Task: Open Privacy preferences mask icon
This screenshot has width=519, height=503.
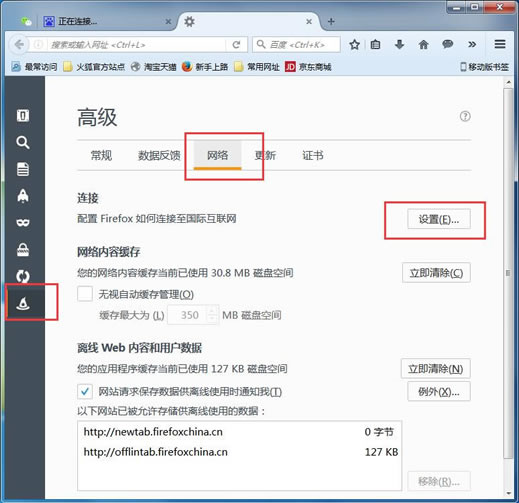Action: (x=23, y=222)
